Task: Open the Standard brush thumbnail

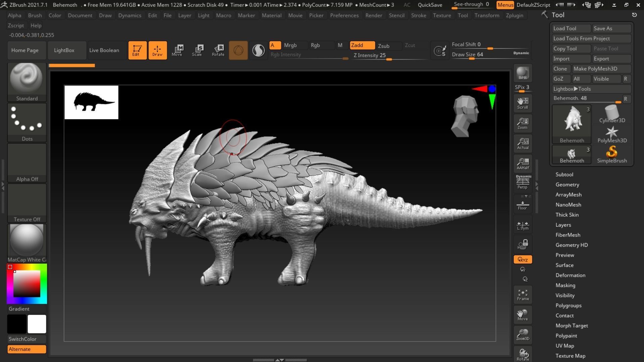Action: click(27, 82)
